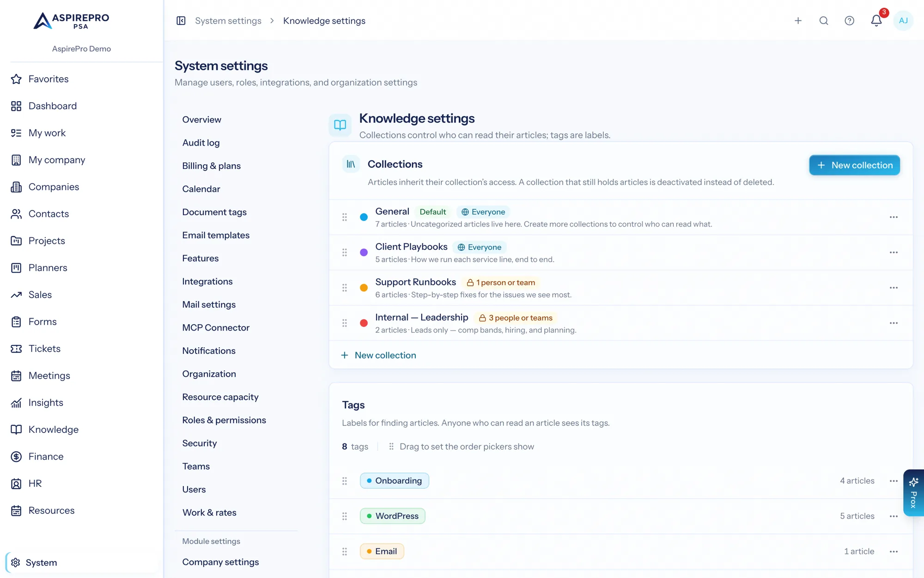Open more options for Email tag
Image resolution: width=924 pixels, height=578 pixels.
pyautogui.click(x=894, y=551)
